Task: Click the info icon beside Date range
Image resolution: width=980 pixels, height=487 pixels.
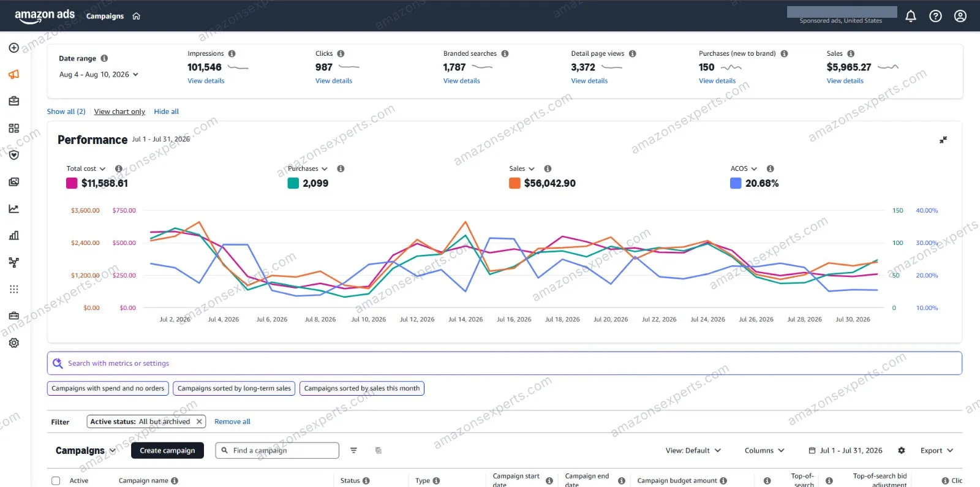Action: (x=104, y=58)
